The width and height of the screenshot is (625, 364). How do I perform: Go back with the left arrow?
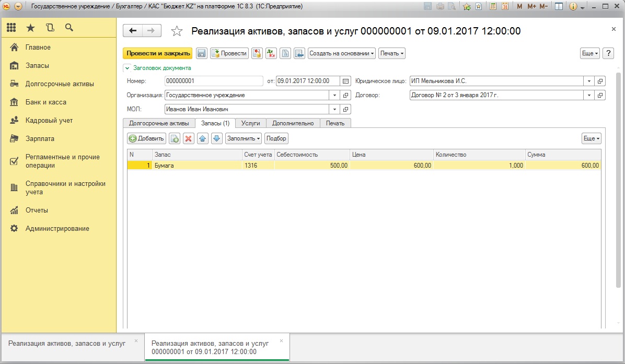click(133, 31)
